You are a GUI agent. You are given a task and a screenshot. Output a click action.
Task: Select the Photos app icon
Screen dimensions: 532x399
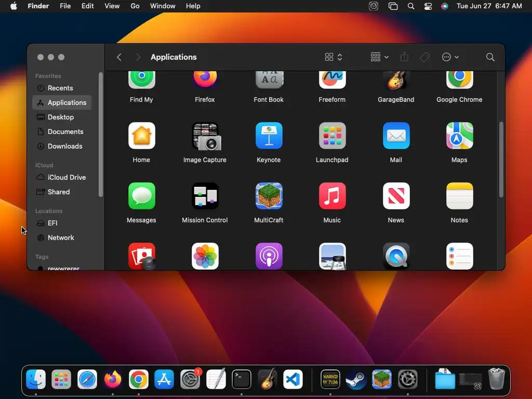[205, 256]
